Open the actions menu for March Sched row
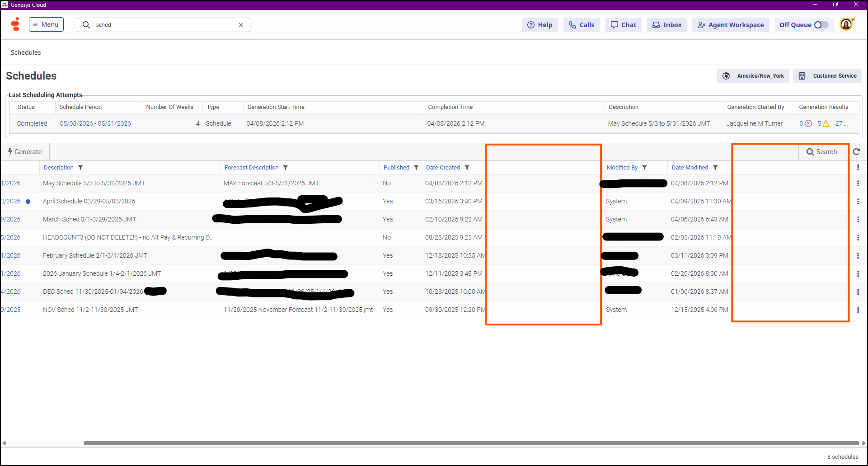868x466 pixels. click(x=858, y=220)
